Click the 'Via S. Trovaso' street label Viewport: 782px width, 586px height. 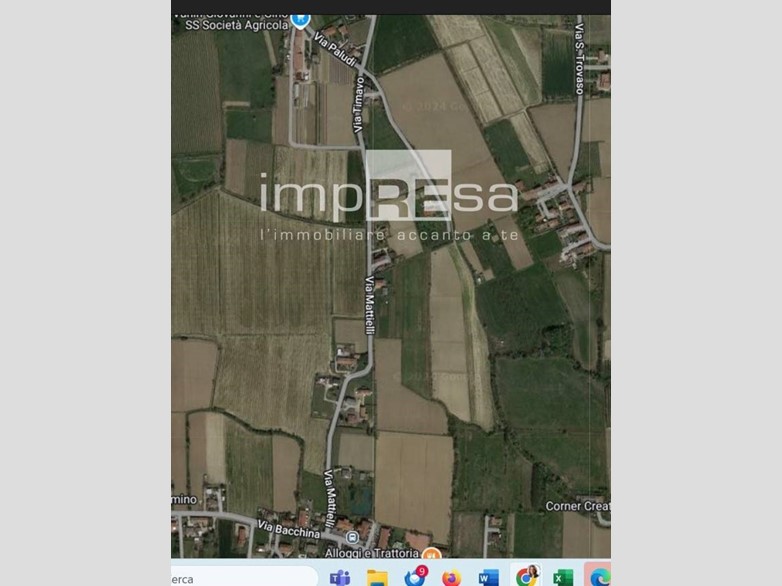click(x=579, y=59)
